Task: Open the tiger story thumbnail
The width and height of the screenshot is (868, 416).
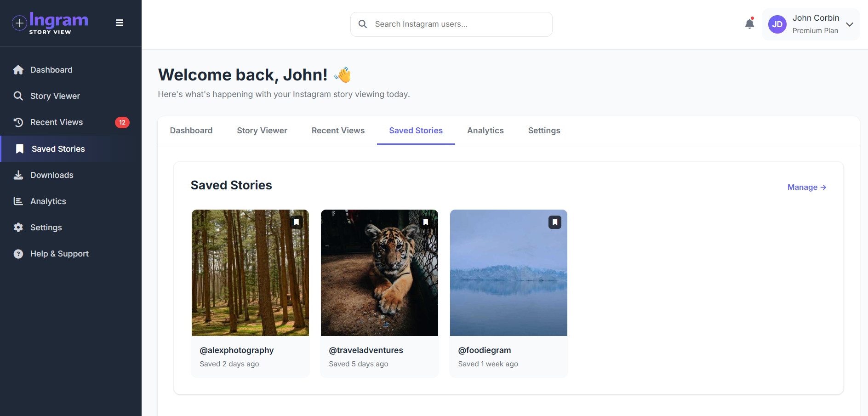Action: pyautogui.click(x=379, y=273)
